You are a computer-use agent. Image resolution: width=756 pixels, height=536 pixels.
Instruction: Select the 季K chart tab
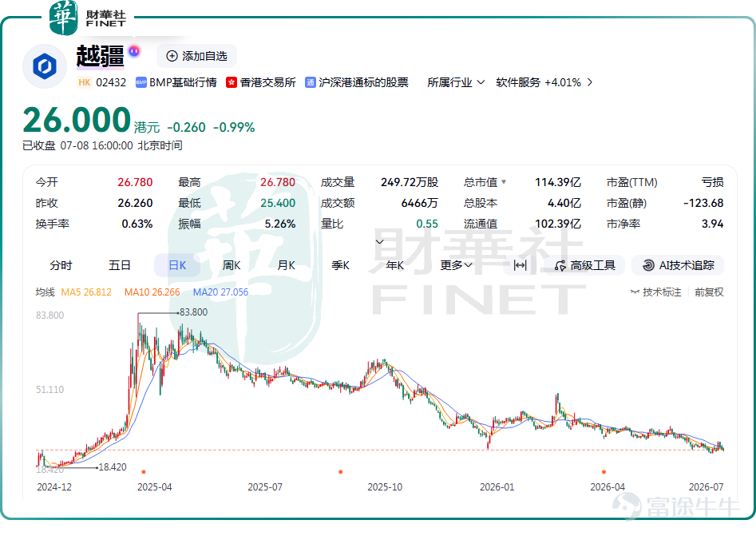coord(340,265)
